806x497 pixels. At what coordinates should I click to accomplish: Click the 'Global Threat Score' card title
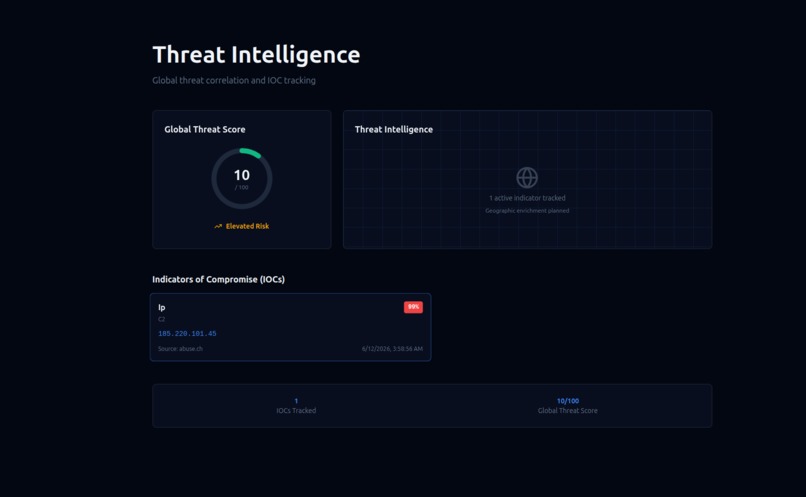205,130
